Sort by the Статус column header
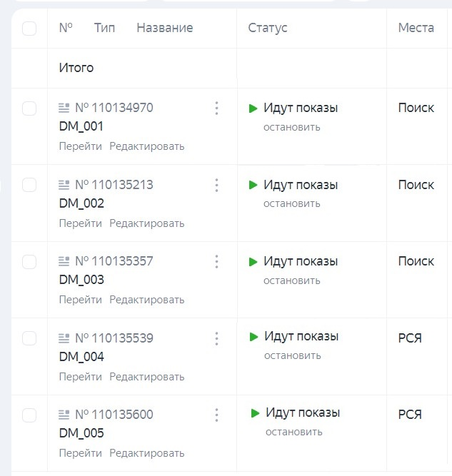 click(x=268, y=28)
